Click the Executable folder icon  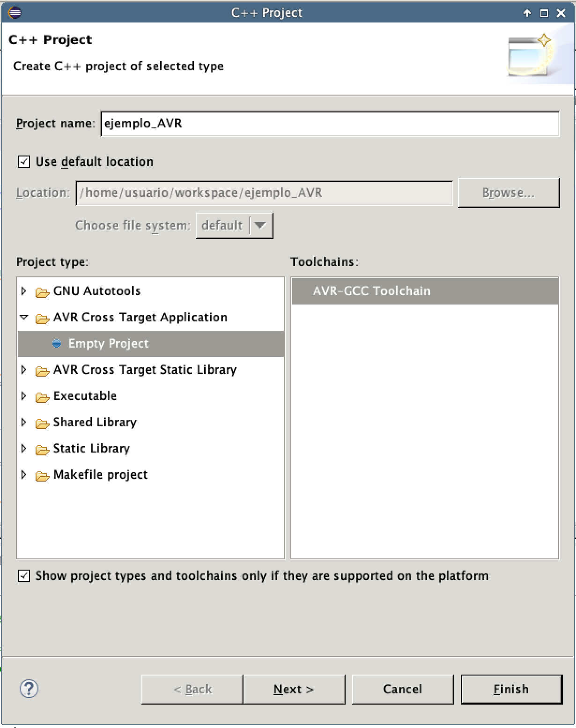[x=42, y=397]
